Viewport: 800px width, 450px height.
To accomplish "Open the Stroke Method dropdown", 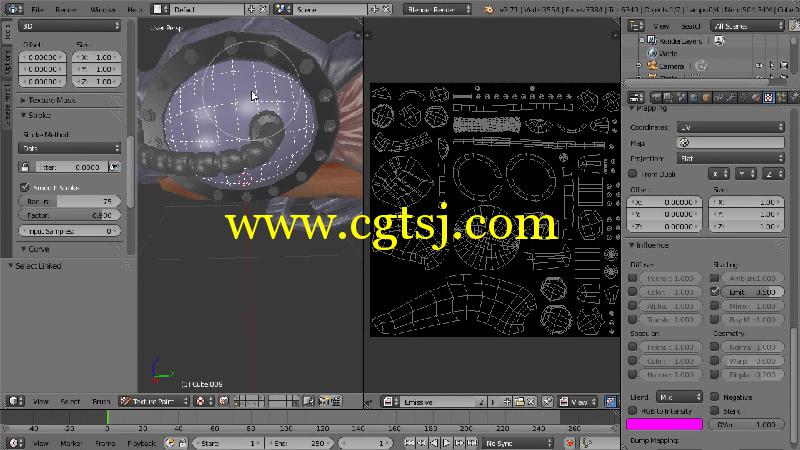I will click(69, 148).
